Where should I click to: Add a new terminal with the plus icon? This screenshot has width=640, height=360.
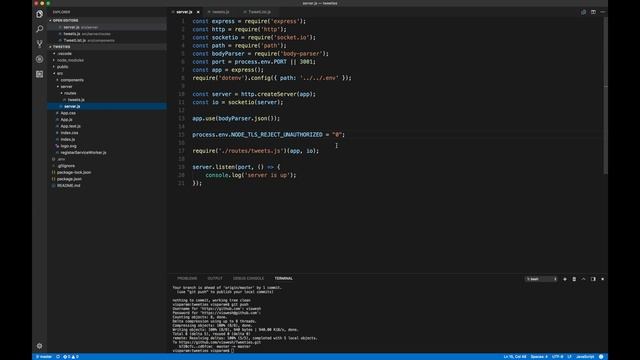point(565,279)
